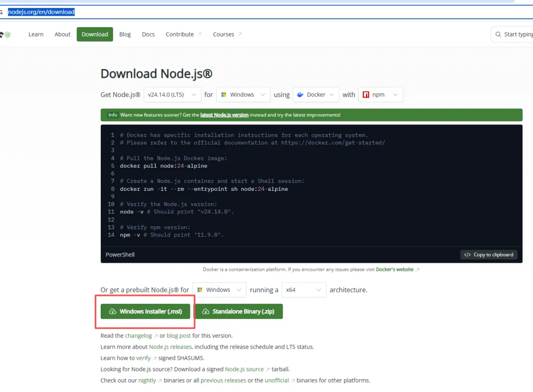Viewport: 533px width, 392px height.
Task: Download the Windows Installer (.msi)
Action: [146, 312]
